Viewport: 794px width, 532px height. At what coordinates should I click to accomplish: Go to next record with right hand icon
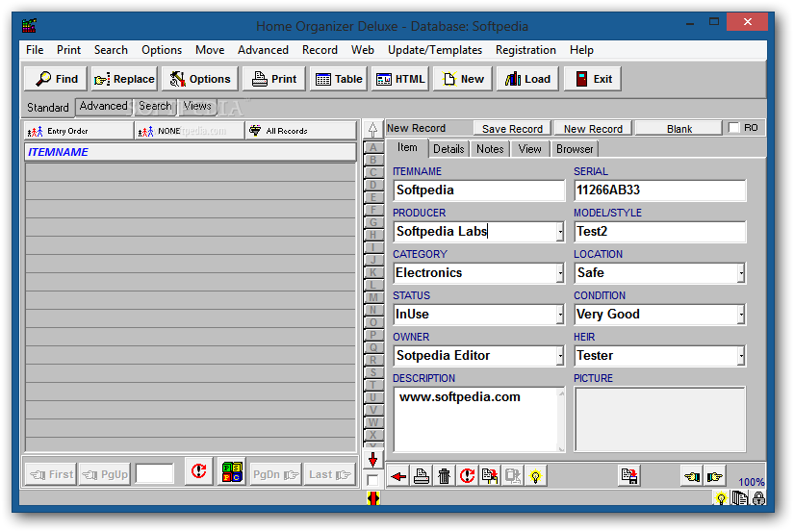coord(714,476)
